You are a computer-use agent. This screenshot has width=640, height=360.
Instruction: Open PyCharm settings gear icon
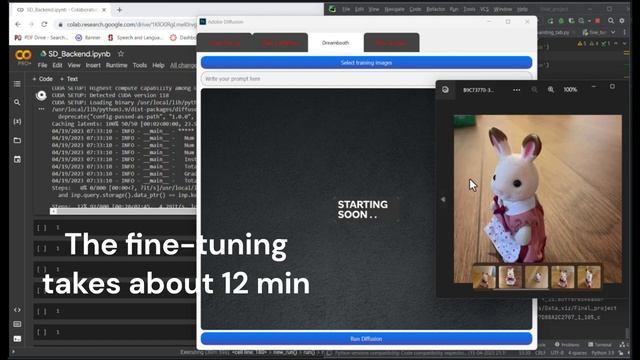tap(622, 20)
